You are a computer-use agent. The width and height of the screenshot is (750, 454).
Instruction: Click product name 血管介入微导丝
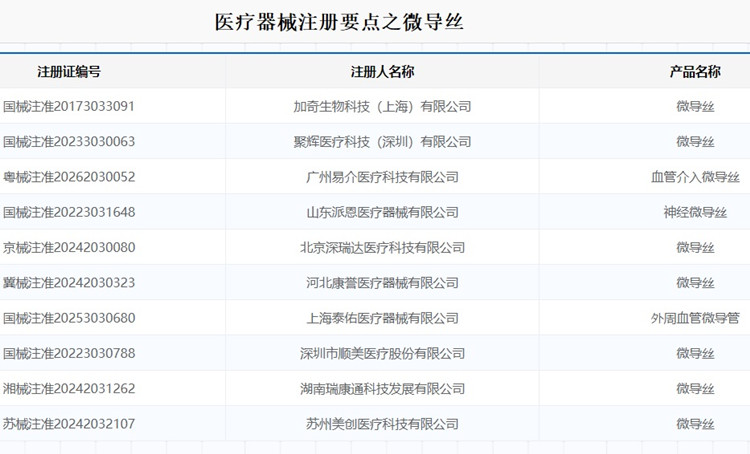[x=695, y=177]
